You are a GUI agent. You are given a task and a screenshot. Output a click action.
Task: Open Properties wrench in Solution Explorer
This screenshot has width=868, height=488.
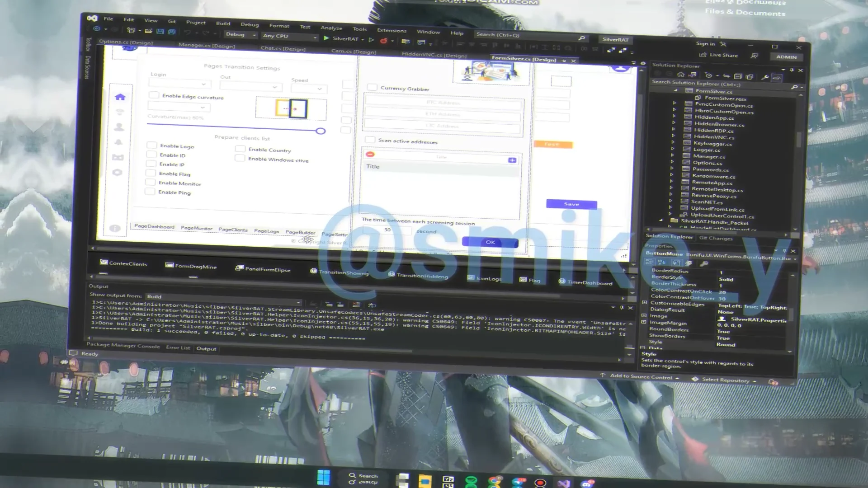click(x=765, y=77)
